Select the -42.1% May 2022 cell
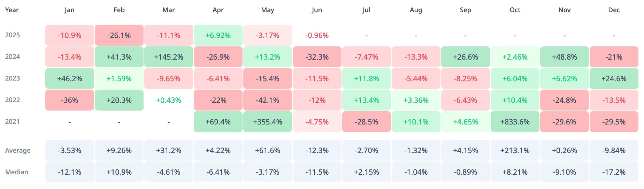Viewport: 644px width, 189px height. coord(267,100)
